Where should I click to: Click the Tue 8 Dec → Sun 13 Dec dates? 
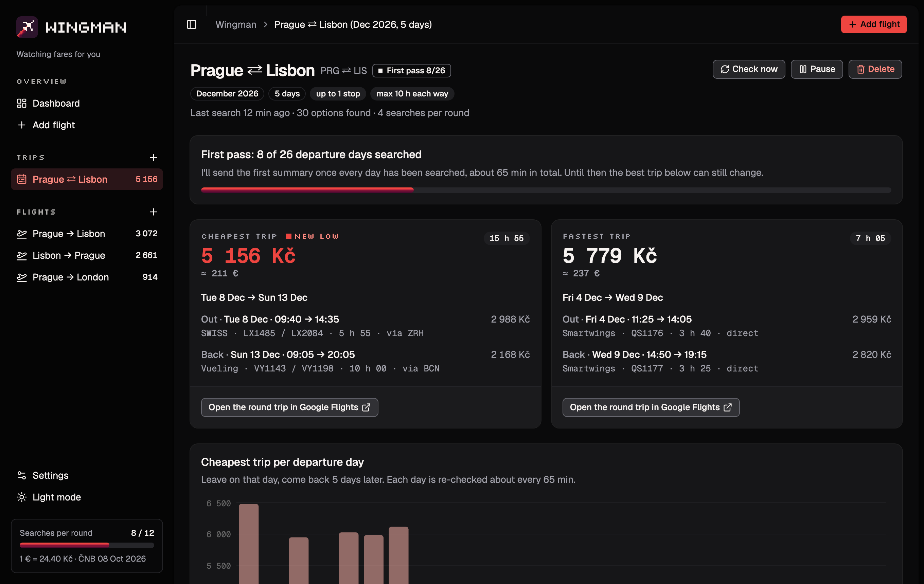(x=254, y=297)
